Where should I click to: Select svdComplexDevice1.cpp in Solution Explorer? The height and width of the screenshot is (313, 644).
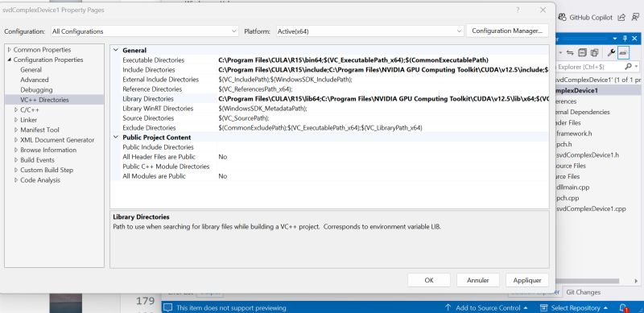coord(591,208)
